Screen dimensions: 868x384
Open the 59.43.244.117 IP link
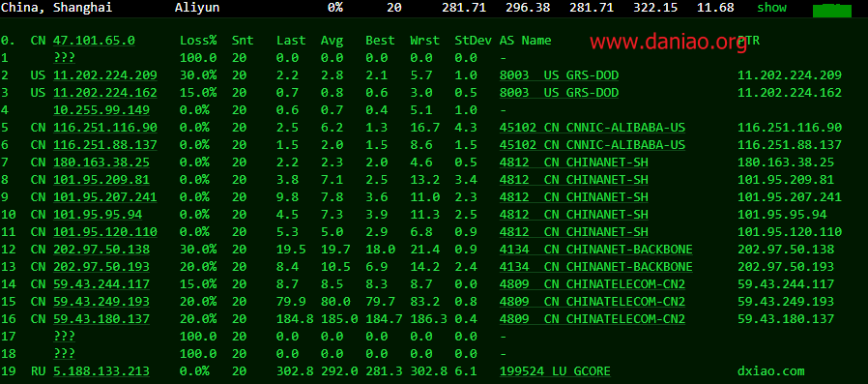(x=101, y=284)
